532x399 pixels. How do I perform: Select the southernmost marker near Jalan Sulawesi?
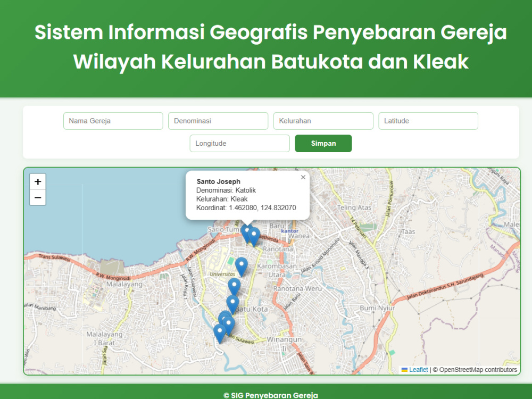click(x=220, y=334)
